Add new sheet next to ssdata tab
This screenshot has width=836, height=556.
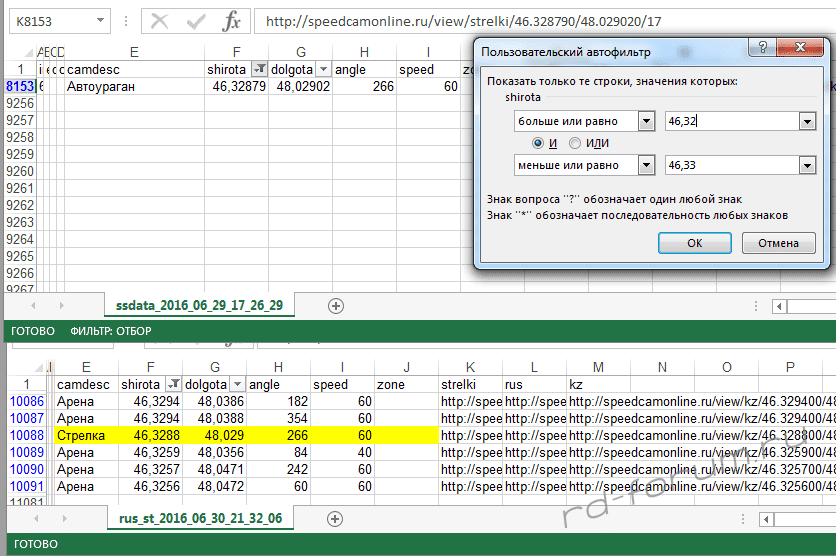pos(336,305)
